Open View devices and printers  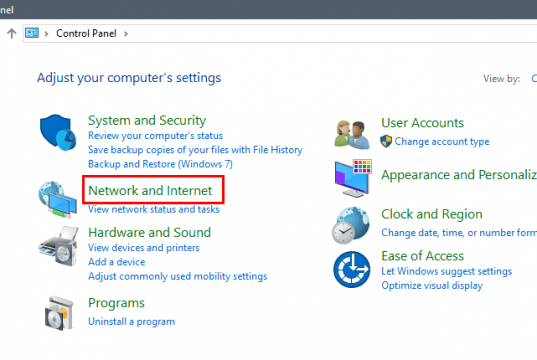144,248
